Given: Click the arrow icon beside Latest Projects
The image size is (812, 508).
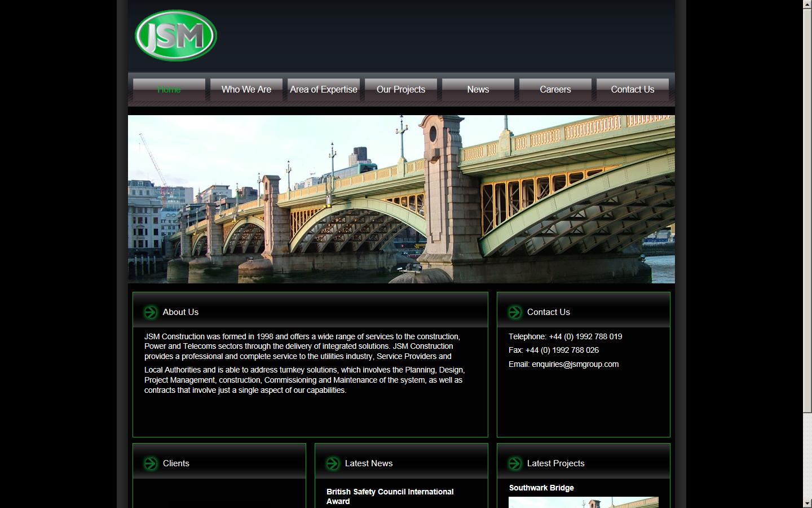Looking at the screenshot, I should (514, 463).
